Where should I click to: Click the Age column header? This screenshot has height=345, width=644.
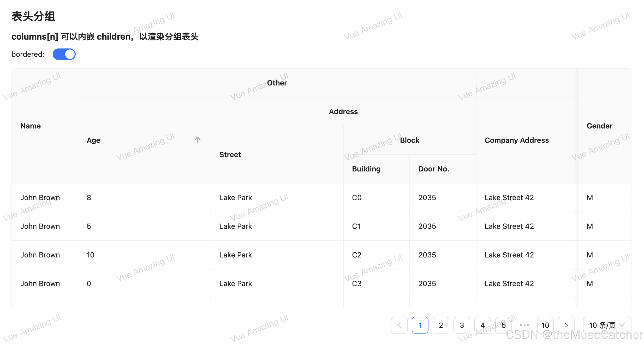click(x=94, y=140)
